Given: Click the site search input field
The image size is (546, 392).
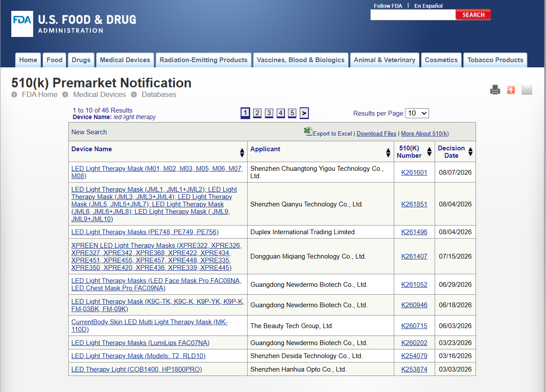Looking at the screenshot, I should pos(413,15).
